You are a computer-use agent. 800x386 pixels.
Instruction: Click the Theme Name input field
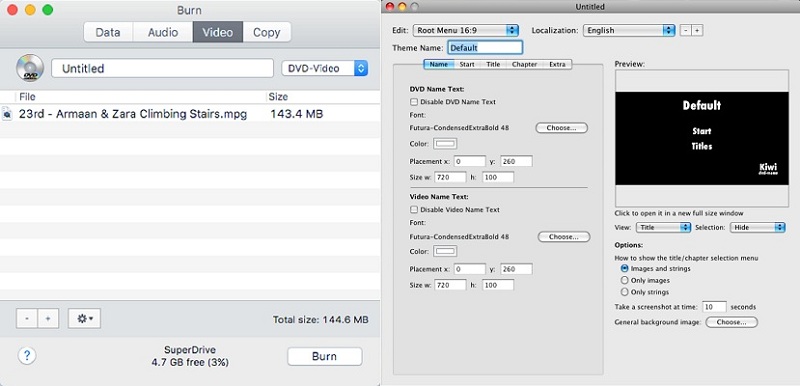tap(485, 48)
